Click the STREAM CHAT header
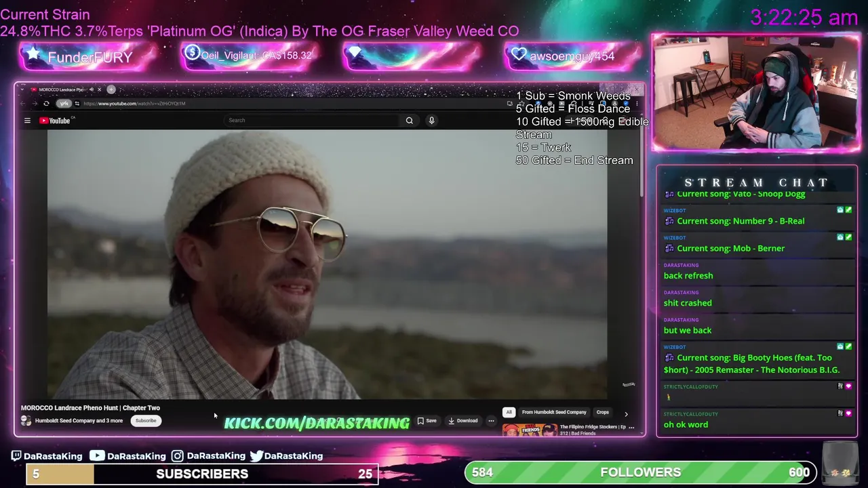 pos(756,182)
